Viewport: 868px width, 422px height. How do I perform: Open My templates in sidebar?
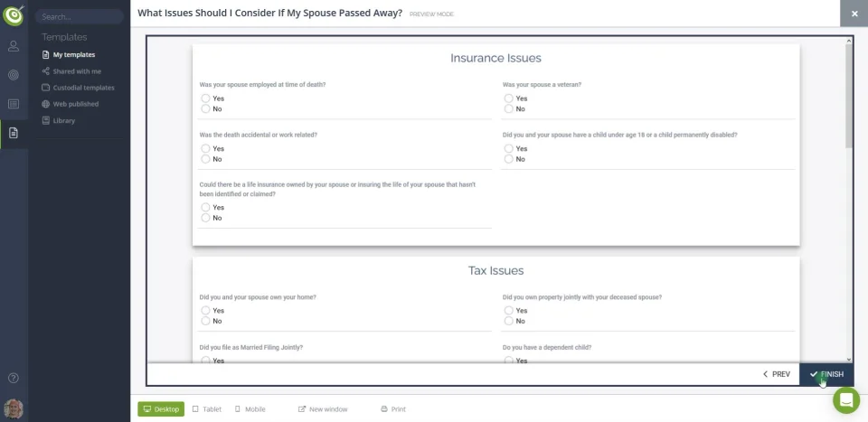click(72, 55)
